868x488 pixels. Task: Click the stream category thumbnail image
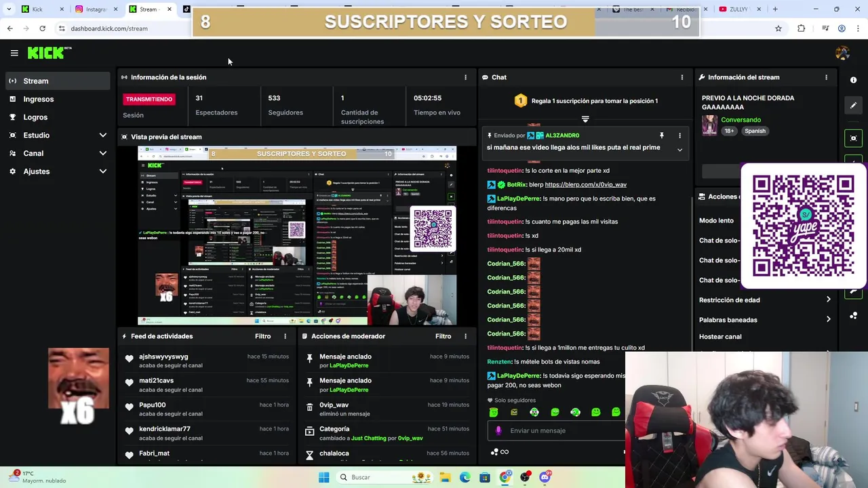click(x=709, y=125)
